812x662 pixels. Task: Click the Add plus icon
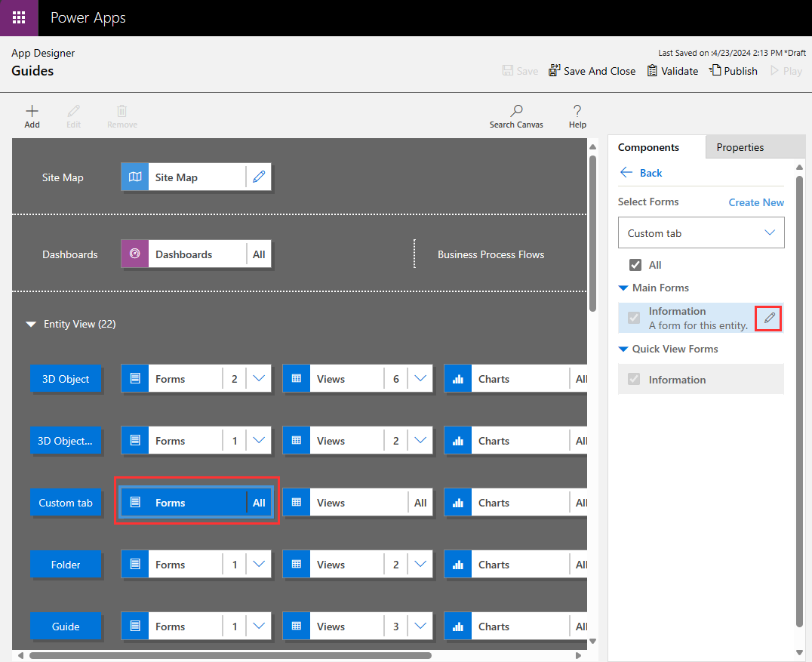click(32, 111)
